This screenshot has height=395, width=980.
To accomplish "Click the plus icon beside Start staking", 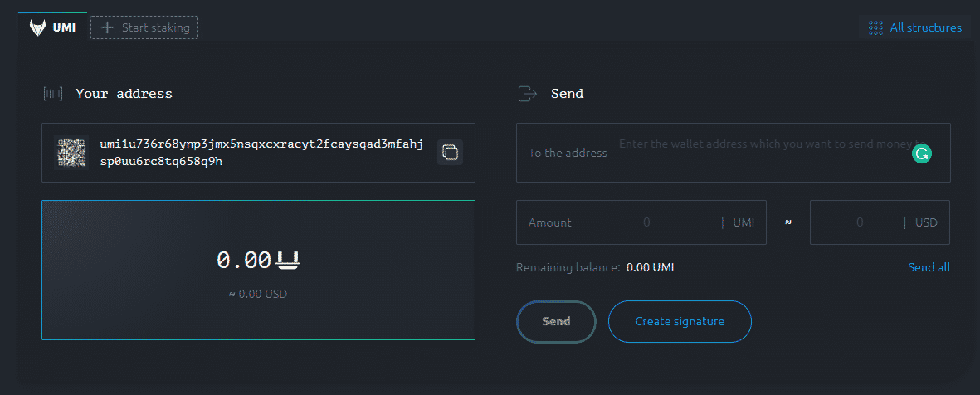I will [x=107, y=27].
